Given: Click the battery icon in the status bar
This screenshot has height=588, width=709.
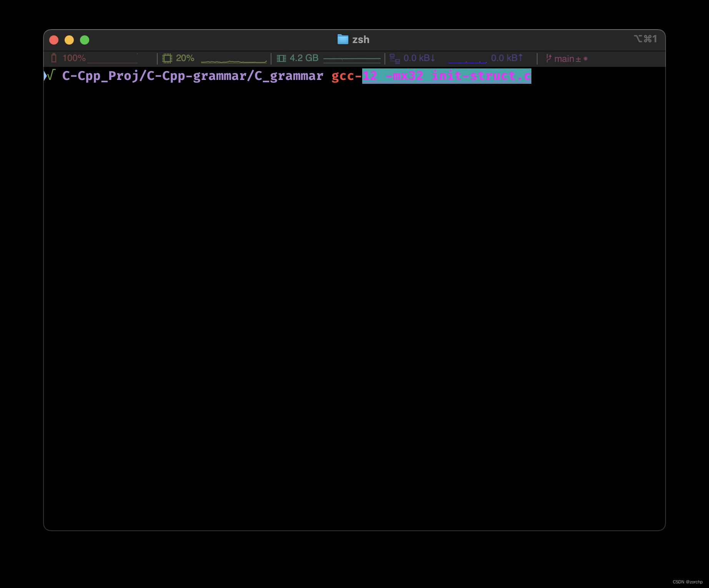Looking at the screenshot, I should click(54, 58).
